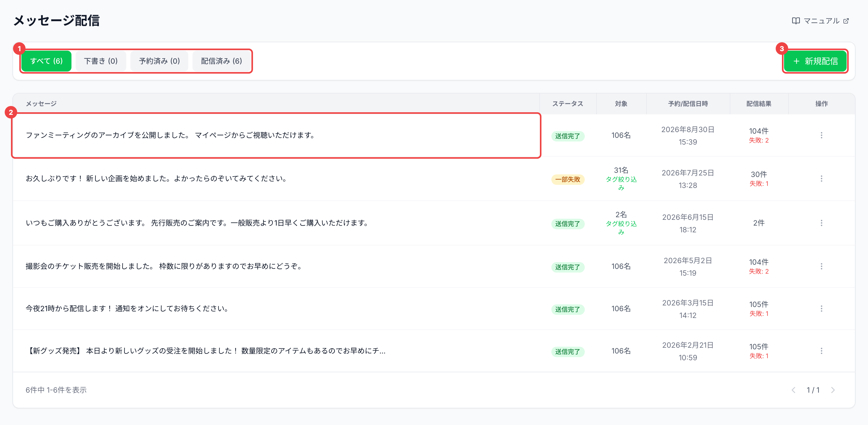Click メッセージ配信 page title

57,21
